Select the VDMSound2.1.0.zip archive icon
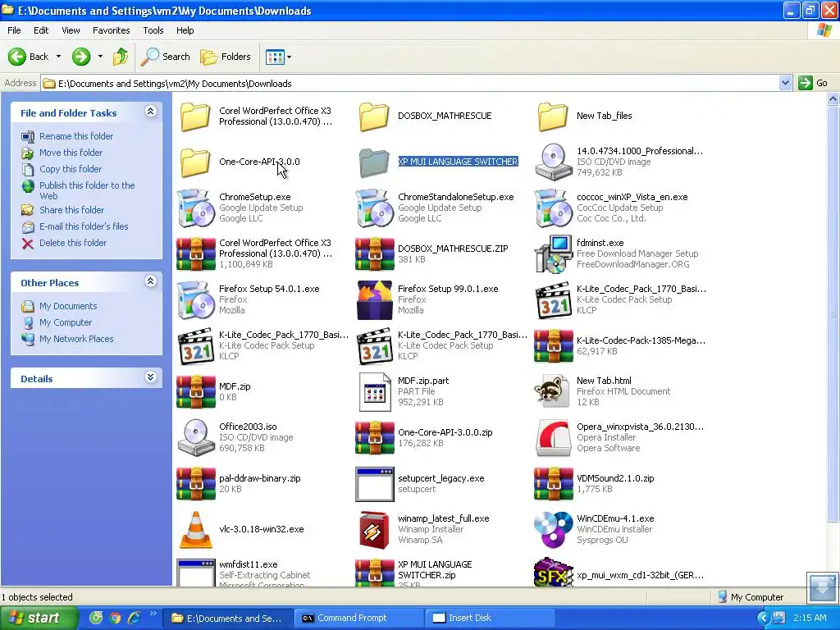840x630 pixels. (553, 484)
